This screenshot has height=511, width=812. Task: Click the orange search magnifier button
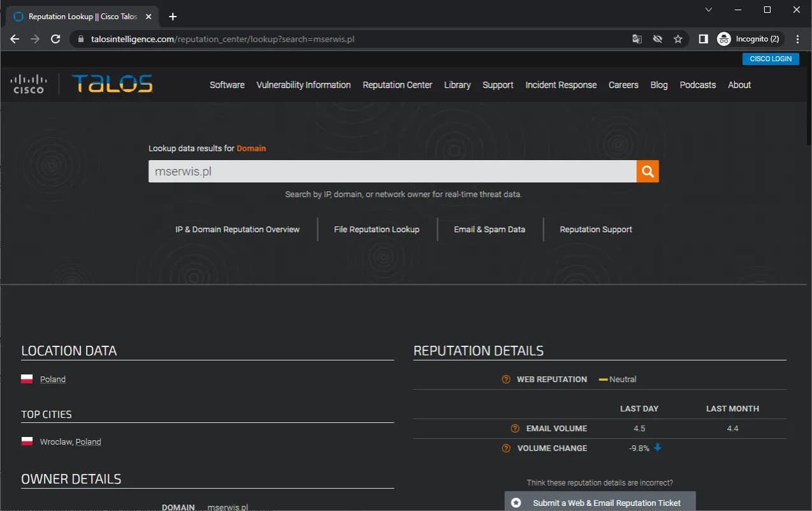click(647, 171)
